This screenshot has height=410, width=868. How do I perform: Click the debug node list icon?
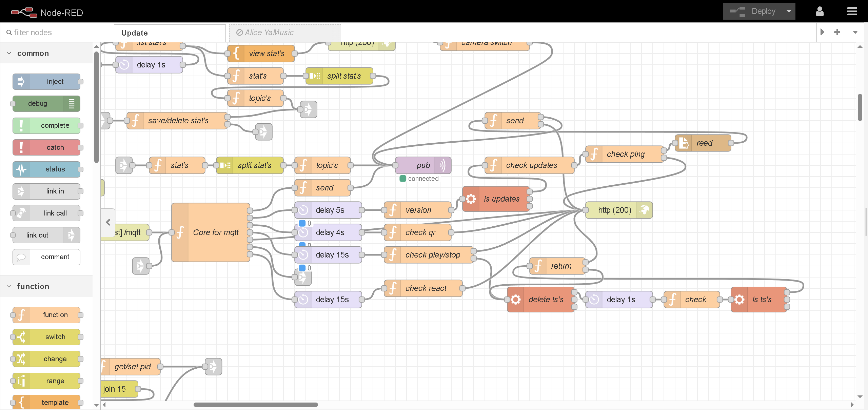72,104
